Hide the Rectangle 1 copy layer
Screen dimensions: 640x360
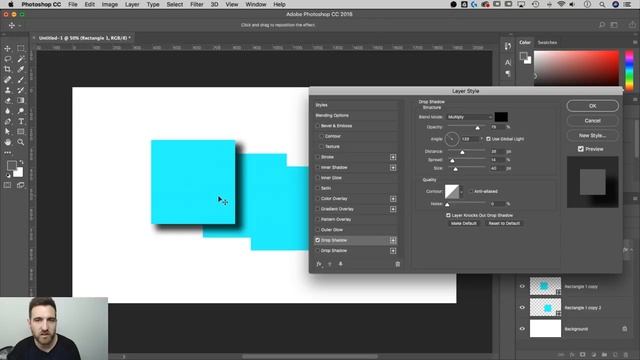click(522, 287)
